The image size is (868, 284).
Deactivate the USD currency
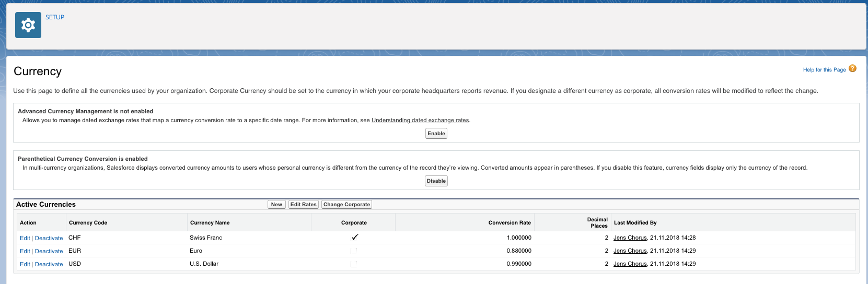pos(49,264)
